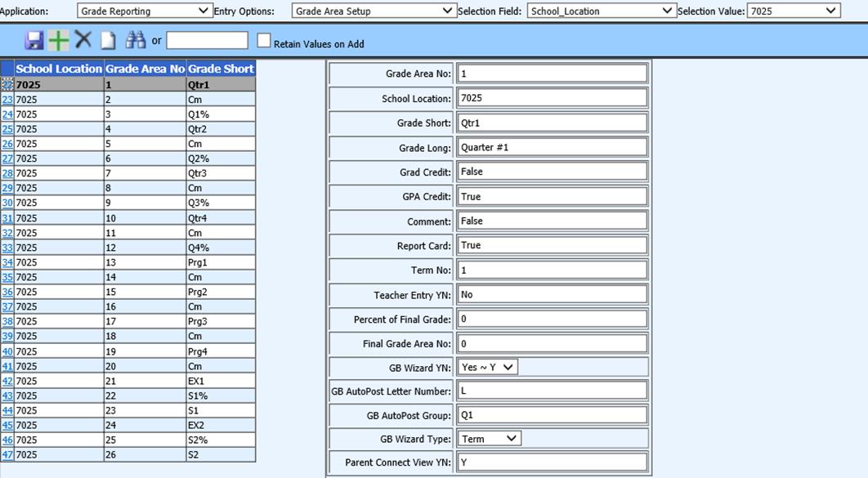
Task: Click the School Location column header
Action: coord(59,69)
